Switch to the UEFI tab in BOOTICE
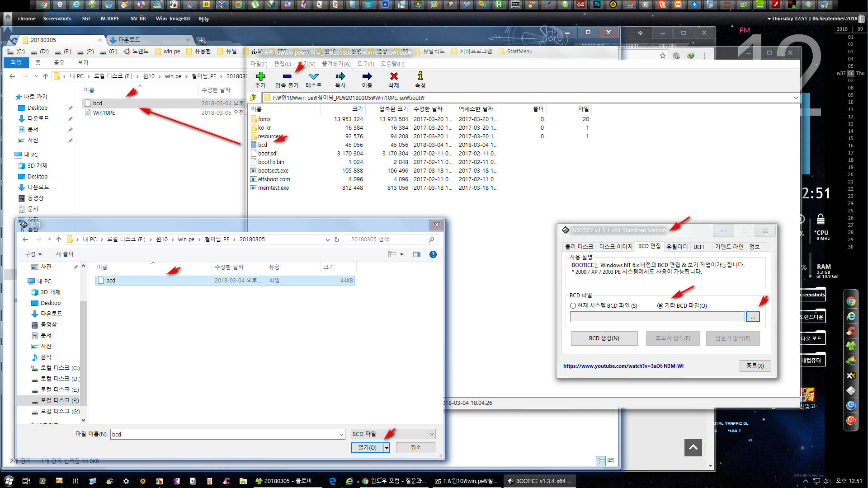868x488 pixels. 698,247
